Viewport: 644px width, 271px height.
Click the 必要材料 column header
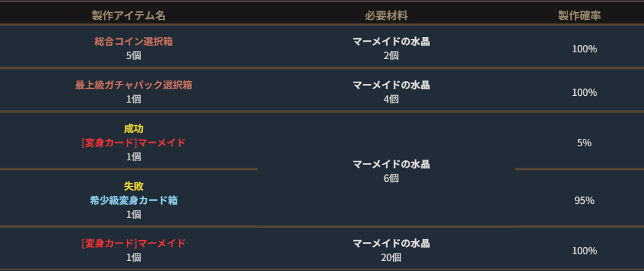click(x=386, y=15)
